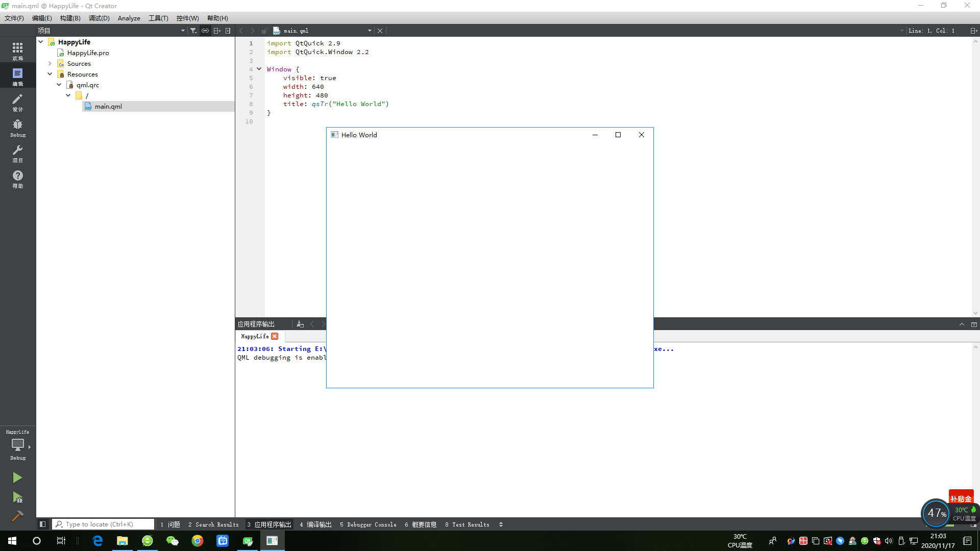This screenshot has height=551, width=980.
Task: Open Projects mode wrench icon
Action: pos(17,153)
